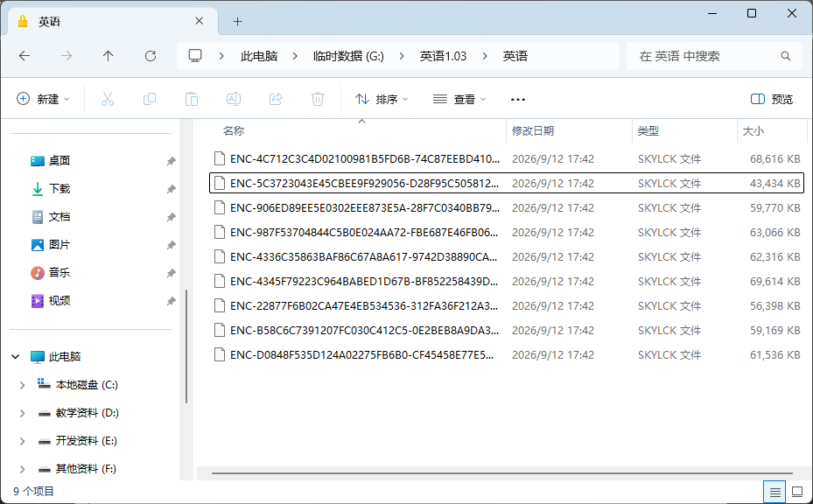
Task: Click the 英语 breadcrumb at path end
Action: [515, 56]
